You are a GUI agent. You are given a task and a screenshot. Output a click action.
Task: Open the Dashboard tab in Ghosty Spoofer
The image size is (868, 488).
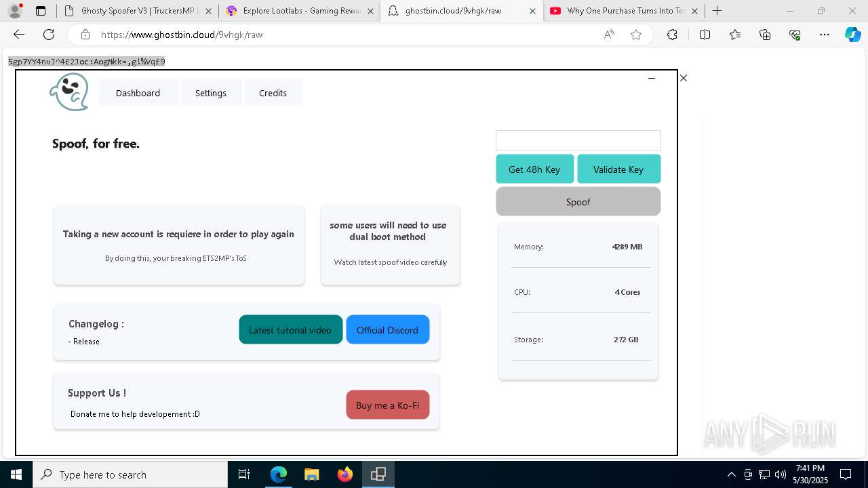138,93
